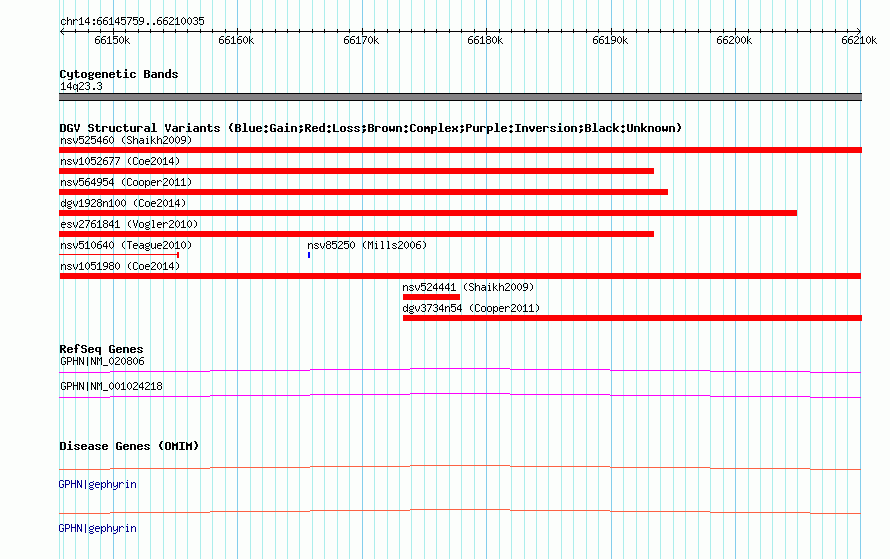Click the red loss bar under nsv1052677
The width and height of the screenshot is (890, 559).
tap(356, 171)
